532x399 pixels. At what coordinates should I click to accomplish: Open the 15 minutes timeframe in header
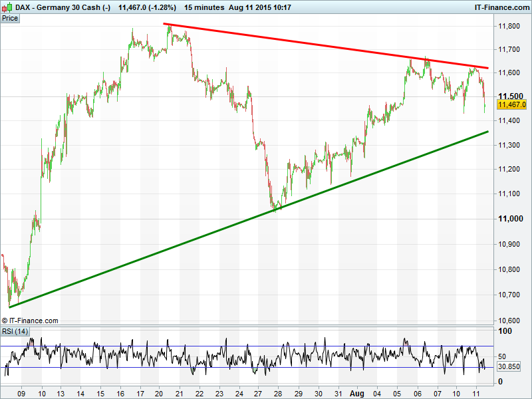pos(203,6)
